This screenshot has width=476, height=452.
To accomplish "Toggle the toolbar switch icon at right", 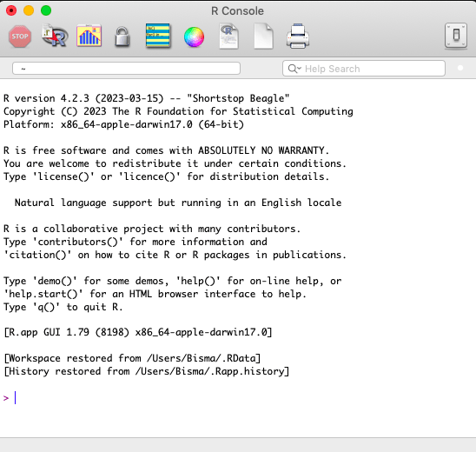I will point(456,36).
